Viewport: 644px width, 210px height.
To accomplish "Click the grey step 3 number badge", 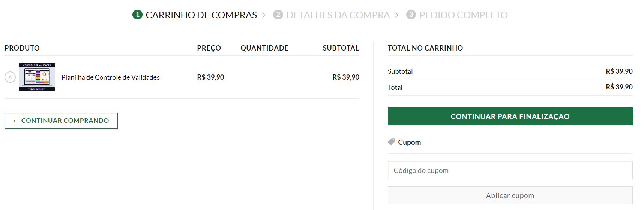I will click(411, 15).
